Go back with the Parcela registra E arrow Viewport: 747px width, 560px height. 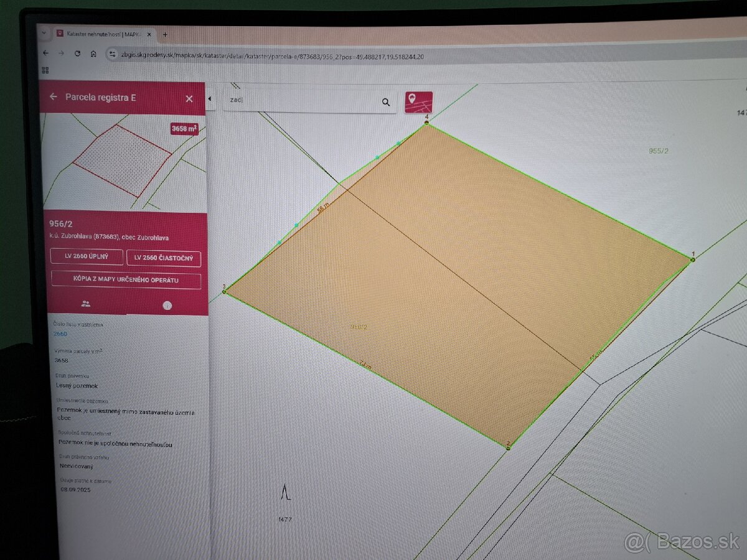(x=54, y=97)
